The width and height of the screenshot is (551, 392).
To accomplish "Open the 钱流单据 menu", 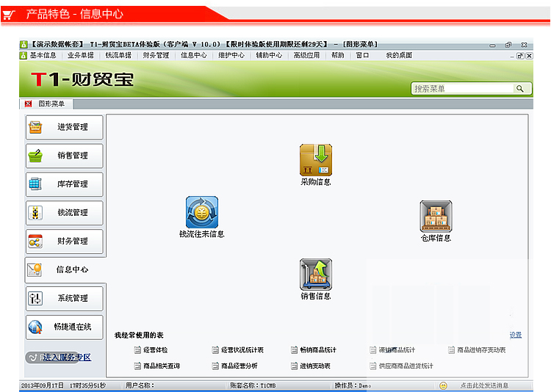I will click(118, 55).
